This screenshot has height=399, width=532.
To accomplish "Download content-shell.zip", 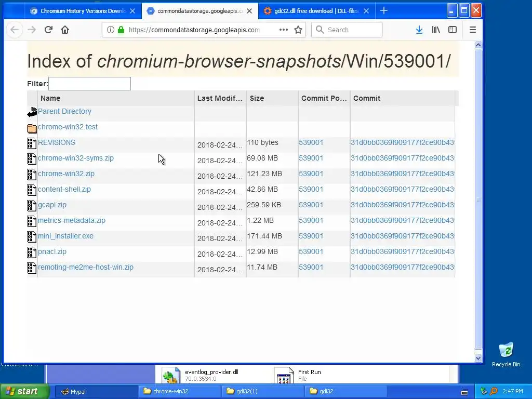I will tap(64, 189).
